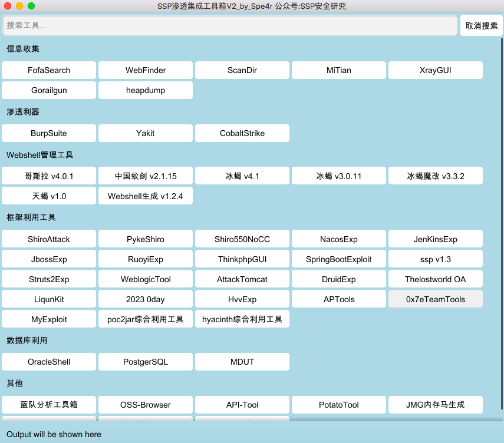Open JMG内存马生成
Screen dimensions: 504x443
point(436,405)
